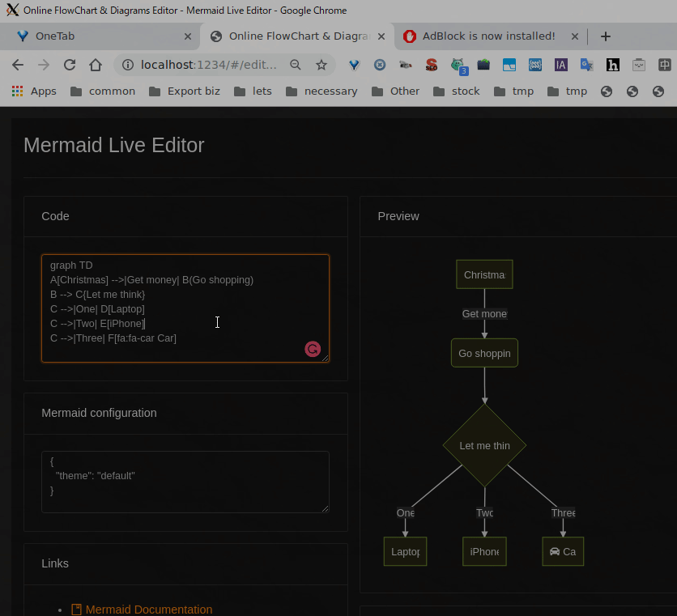Click the Apps bookmarks shortcut

pos(34,91)
